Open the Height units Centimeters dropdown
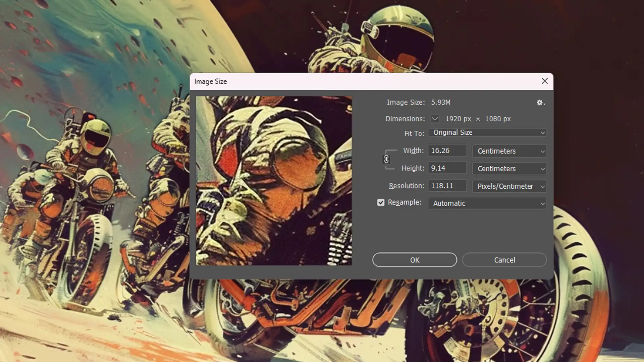The width and height of the screenshot is (644, 362). [509, 169]
